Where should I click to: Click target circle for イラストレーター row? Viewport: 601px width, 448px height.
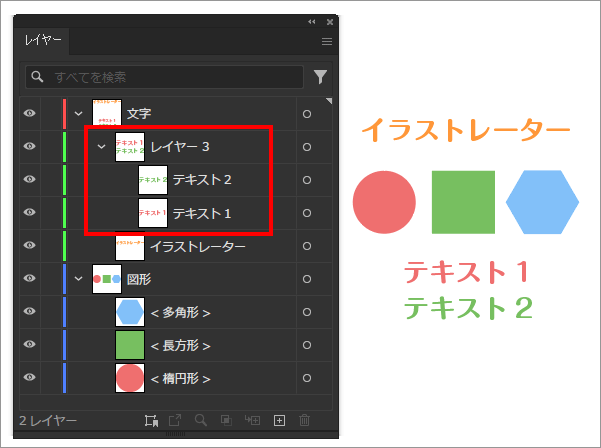[307, 246]
